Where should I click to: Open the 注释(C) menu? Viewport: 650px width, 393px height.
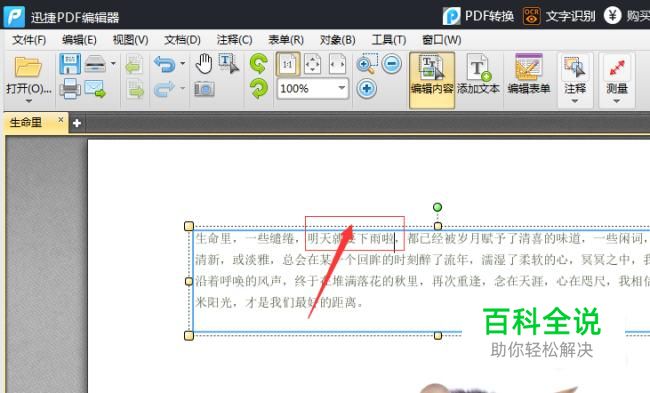[234, 40]
